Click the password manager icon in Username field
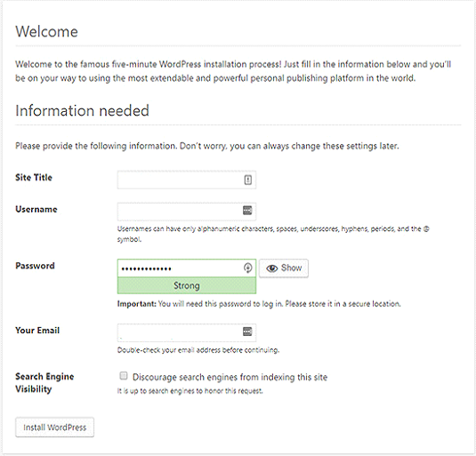Screen dimensions: 476x456 click(x=247, y=210)
